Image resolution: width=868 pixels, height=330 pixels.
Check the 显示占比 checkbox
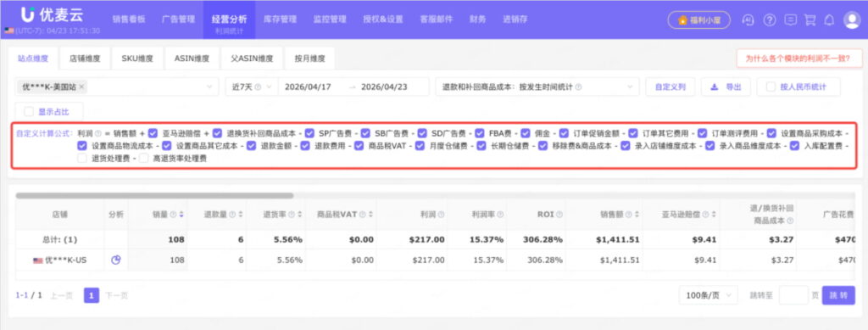tap(29, 112)
